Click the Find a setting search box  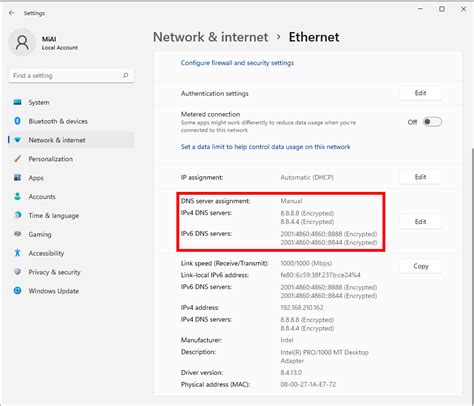[x=71, y=76]
